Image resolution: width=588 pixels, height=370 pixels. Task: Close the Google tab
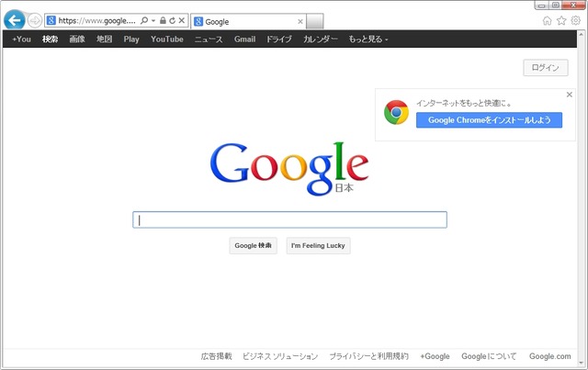[300, 21]
